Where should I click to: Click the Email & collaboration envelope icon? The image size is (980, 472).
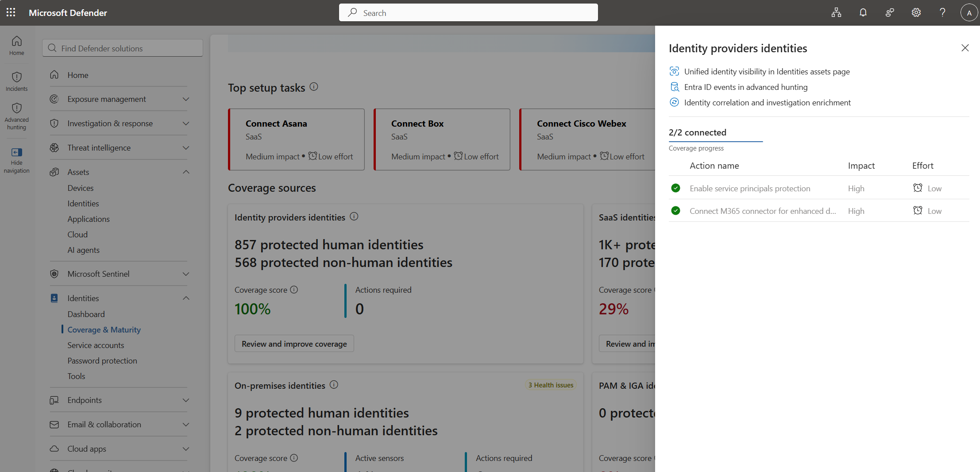click(54, 424)
